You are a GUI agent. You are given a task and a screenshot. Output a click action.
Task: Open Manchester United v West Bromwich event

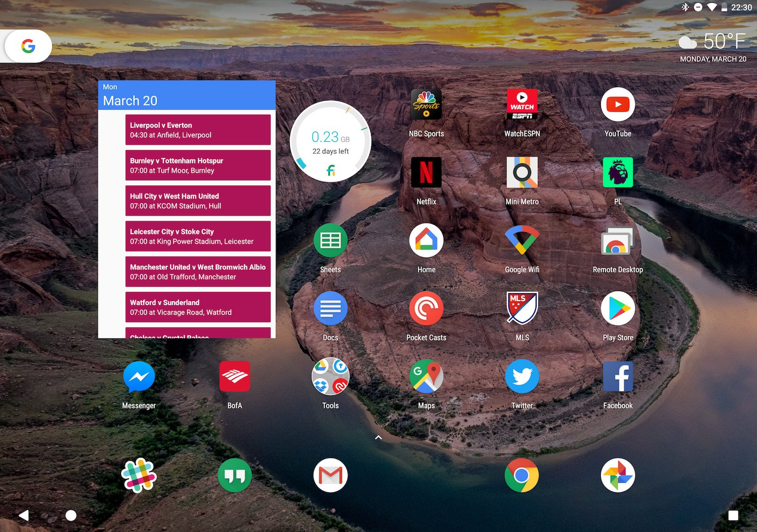pos(198,272)
